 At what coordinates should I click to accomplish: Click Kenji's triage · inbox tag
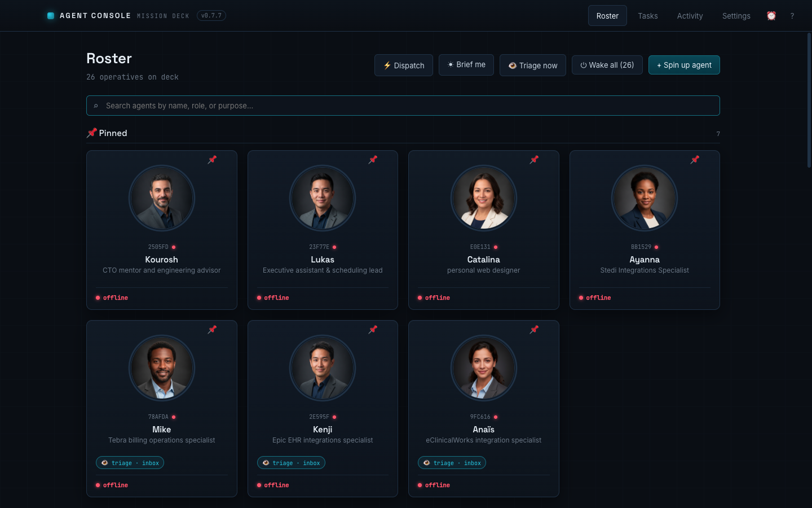coord(291,463)
